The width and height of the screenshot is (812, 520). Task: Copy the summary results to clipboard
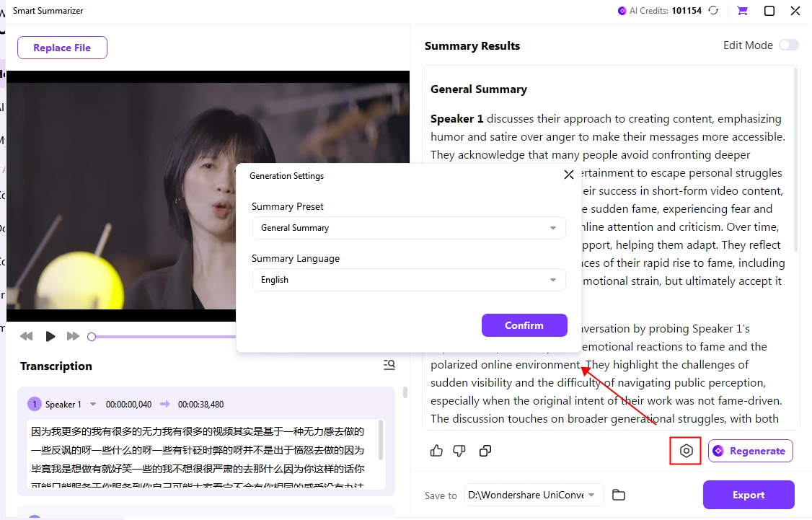point(485,451)
